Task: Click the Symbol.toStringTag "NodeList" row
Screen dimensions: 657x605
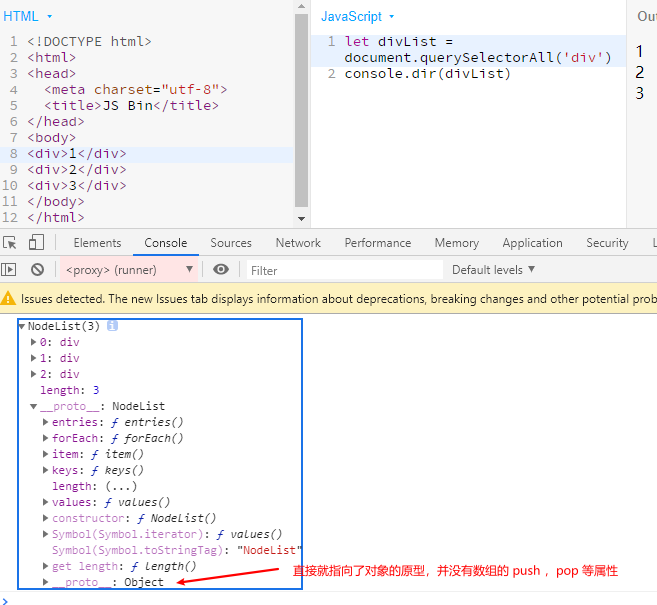Action: tap(177, 550)
